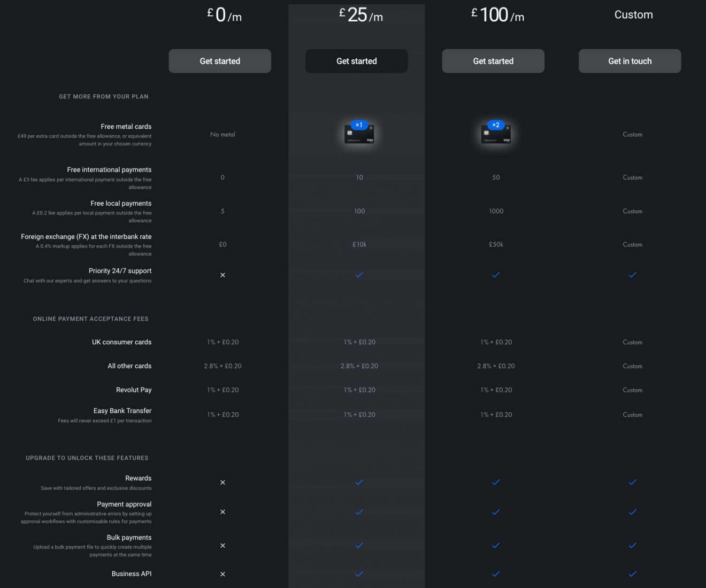Click Custom plan checkmark for Business API
The height and width of the screenshot is (588, 706).
pyautogui.click(x=632, y=574)
